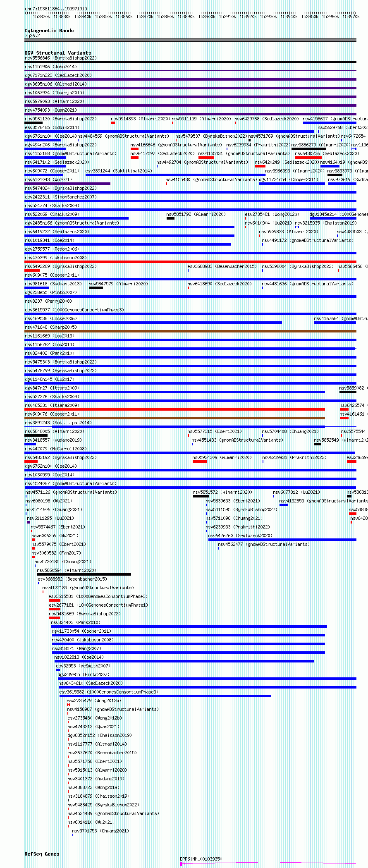Click the Cytogenetic Bands track title
This screenshot has height=868, width=368.
pos(49,31)
